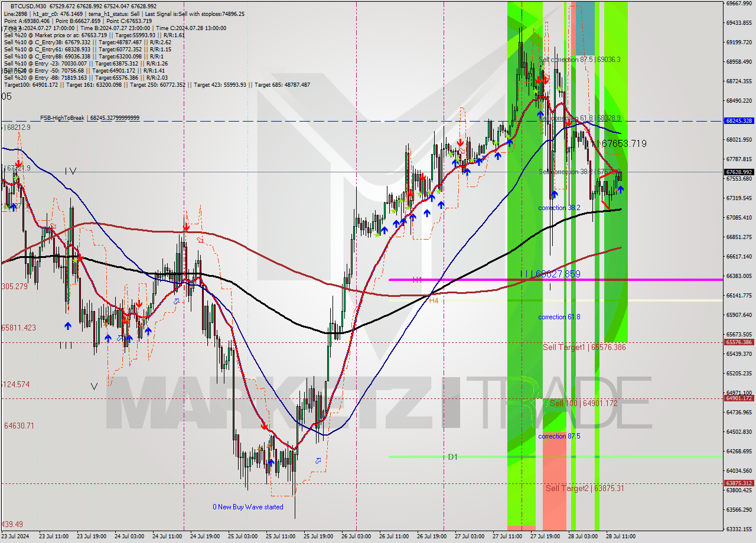Click the current price tag 67628.992
Screen dimensions: 756x543
(739, 172)
